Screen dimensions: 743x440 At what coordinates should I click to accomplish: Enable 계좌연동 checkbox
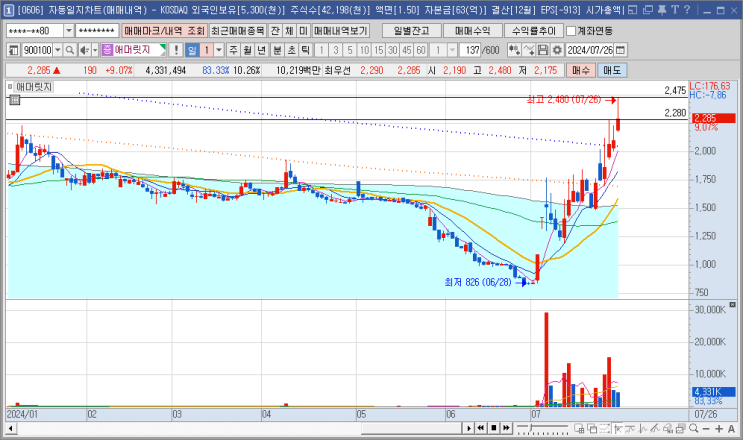click(x=571, y=31)
